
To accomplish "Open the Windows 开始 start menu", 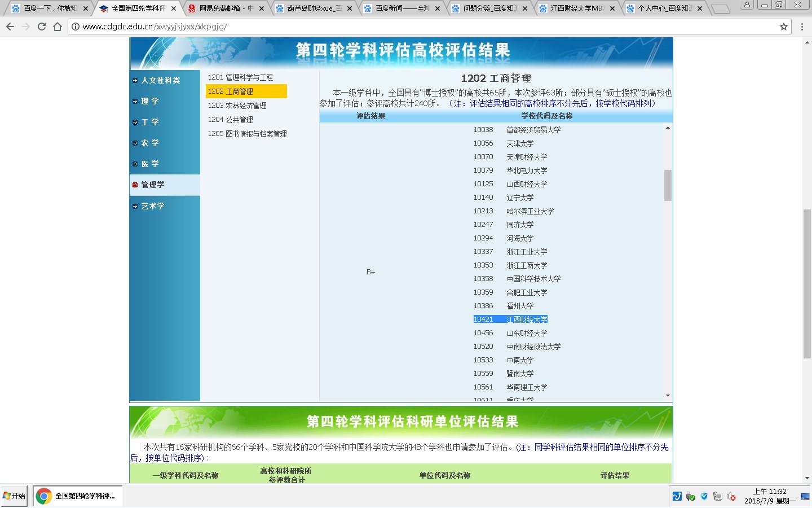I will [x=12, y=496].
